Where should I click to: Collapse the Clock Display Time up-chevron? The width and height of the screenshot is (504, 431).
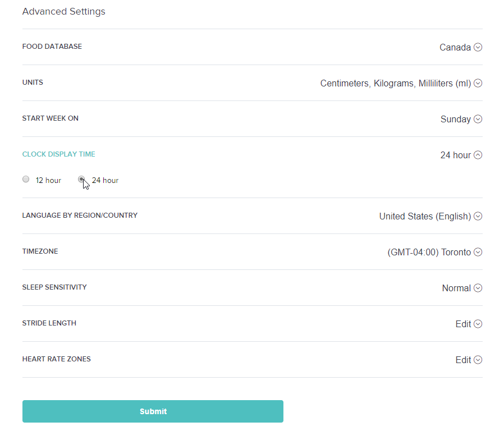tap(478, 155)
